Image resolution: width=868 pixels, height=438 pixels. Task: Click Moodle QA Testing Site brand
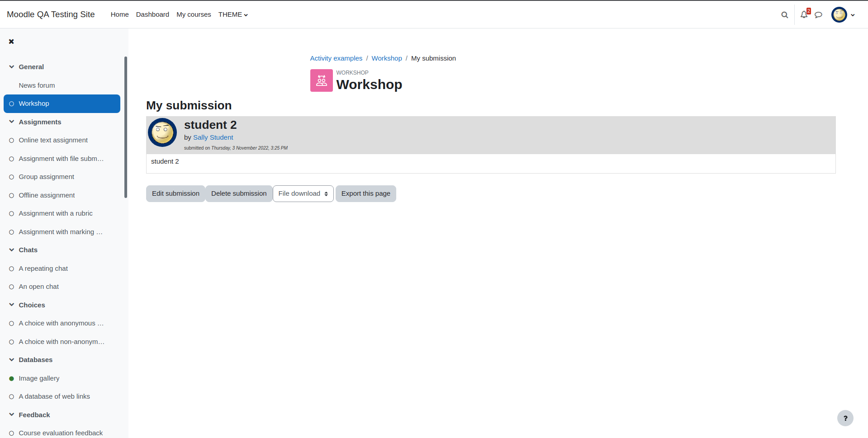(51, 14)
